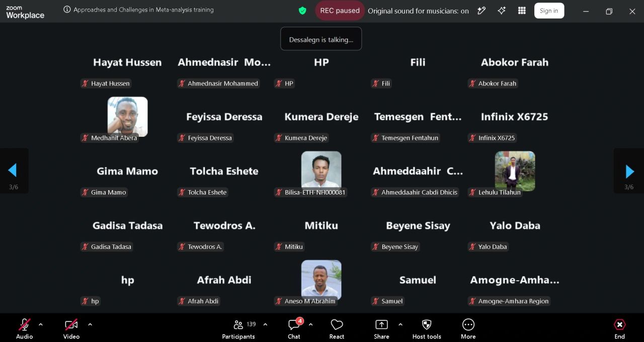The width and height of the screenshot is (644, 342).
Task: Open Host tools
Action: (x=427, y=329)
